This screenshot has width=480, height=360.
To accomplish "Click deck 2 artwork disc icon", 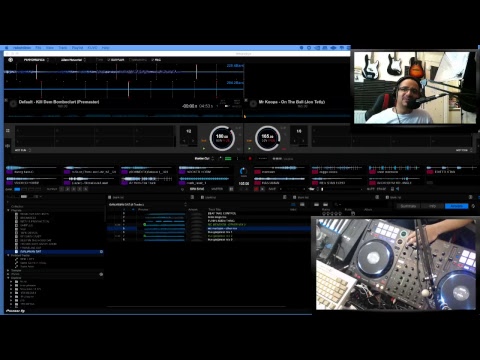I will (x=253, y=104).
